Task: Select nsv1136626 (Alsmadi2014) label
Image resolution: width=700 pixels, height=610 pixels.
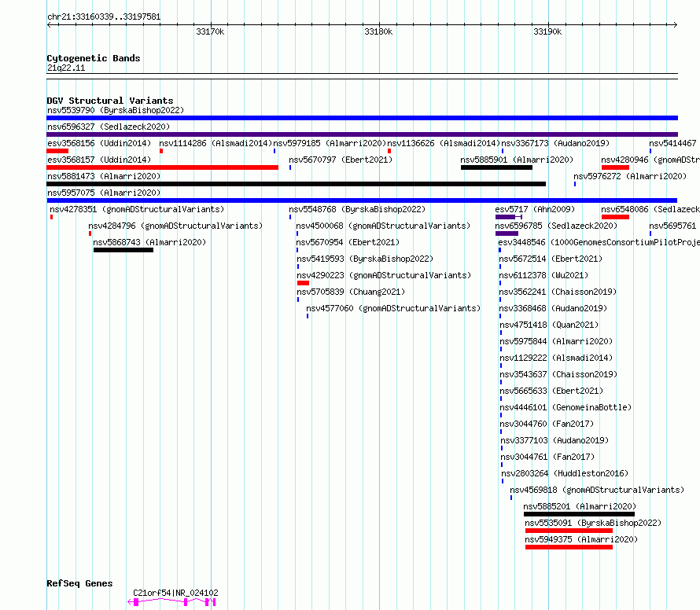Action: pos(444,143)
